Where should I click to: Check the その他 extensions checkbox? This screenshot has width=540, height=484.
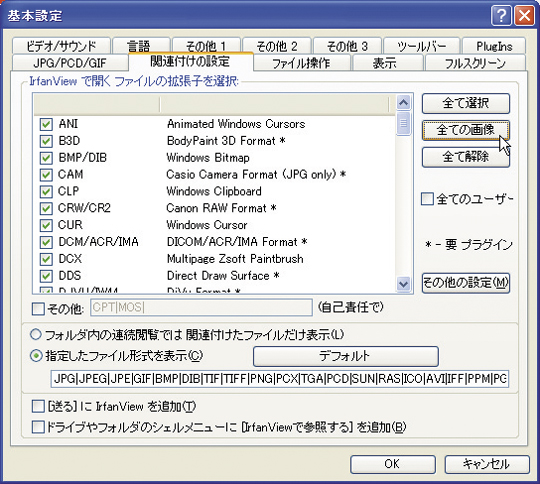tap(38, 309)
